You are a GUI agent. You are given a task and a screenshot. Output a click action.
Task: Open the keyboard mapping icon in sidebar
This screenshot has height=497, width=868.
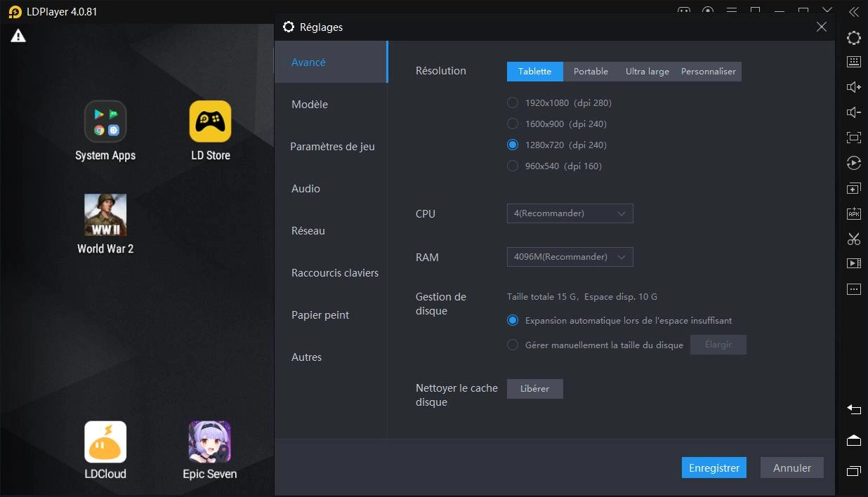[x=854, y=62]
